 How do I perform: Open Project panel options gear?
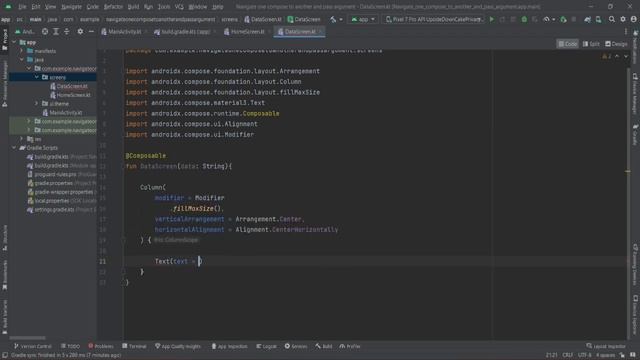(80, 31)
